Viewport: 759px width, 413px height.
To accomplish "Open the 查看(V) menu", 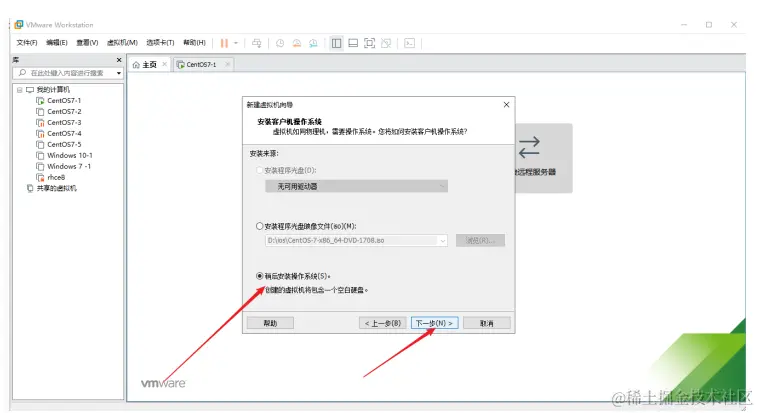I will 87,43.
